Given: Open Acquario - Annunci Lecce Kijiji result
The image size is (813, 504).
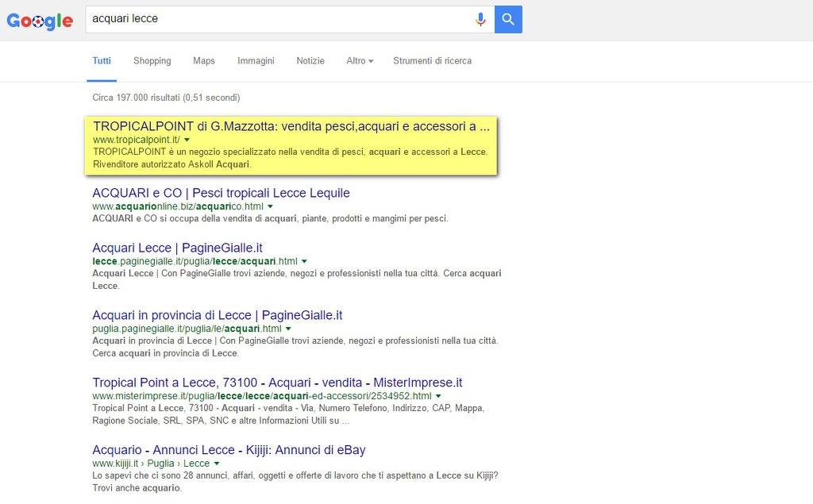Looking at the screenshot, I should click(x=229, y=450).
